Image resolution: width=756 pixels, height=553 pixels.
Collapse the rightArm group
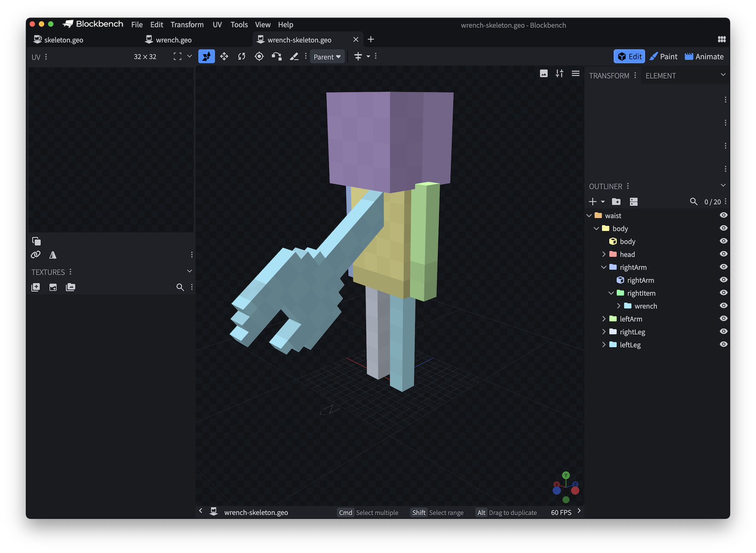pos(604,267)
